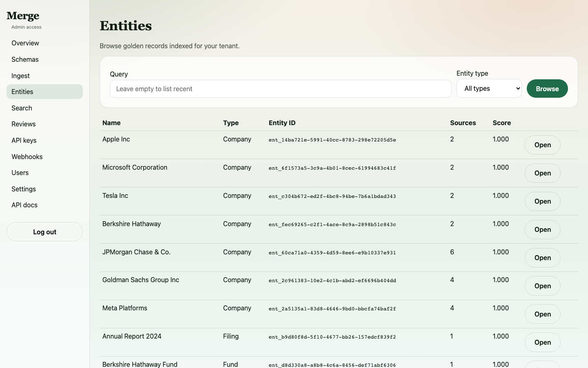Viewport: 588px width, 368px height.
Task: Go to API keys
Action: (45, 140)
